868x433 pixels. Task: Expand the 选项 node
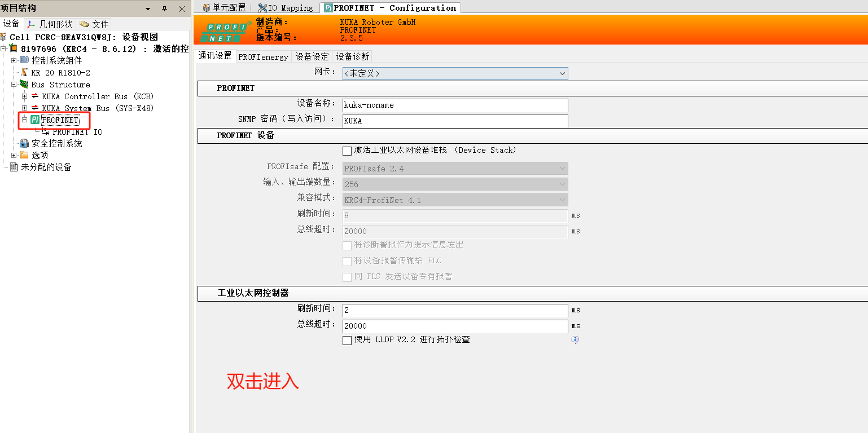(14, 155)
